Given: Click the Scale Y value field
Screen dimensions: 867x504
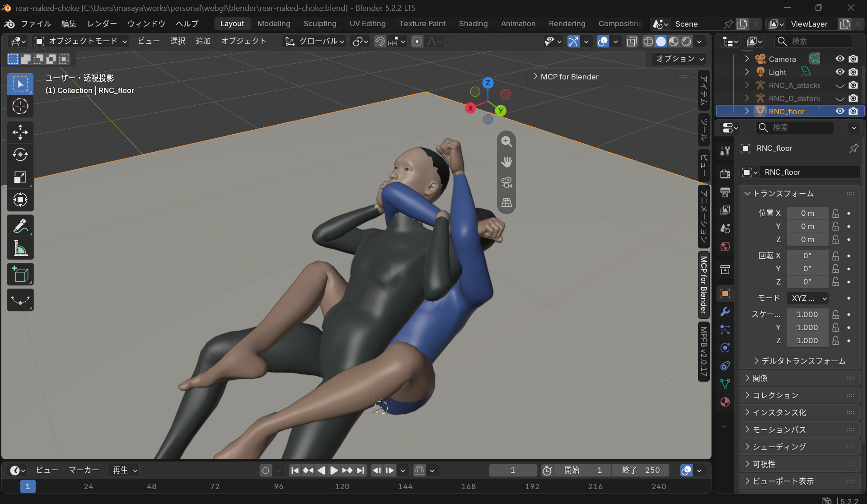Looking at the screenshot, I should [x=807, y=327].
